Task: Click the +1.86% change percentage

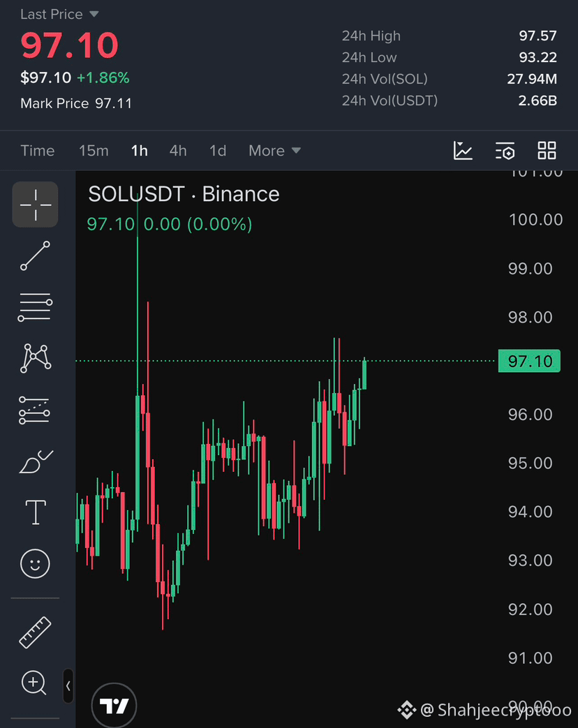Action: coord(103,77)
